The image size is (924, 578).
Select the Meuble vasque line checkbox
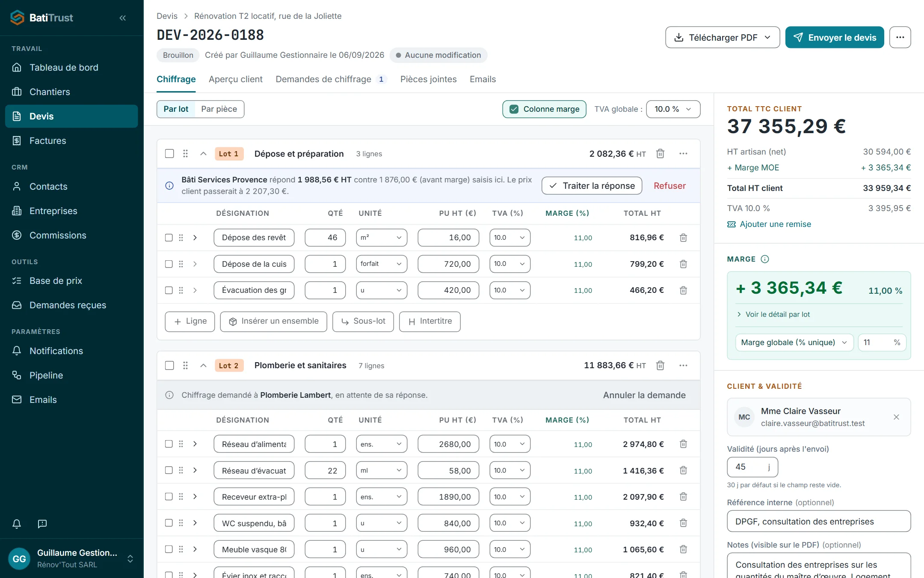coord(169,549)
